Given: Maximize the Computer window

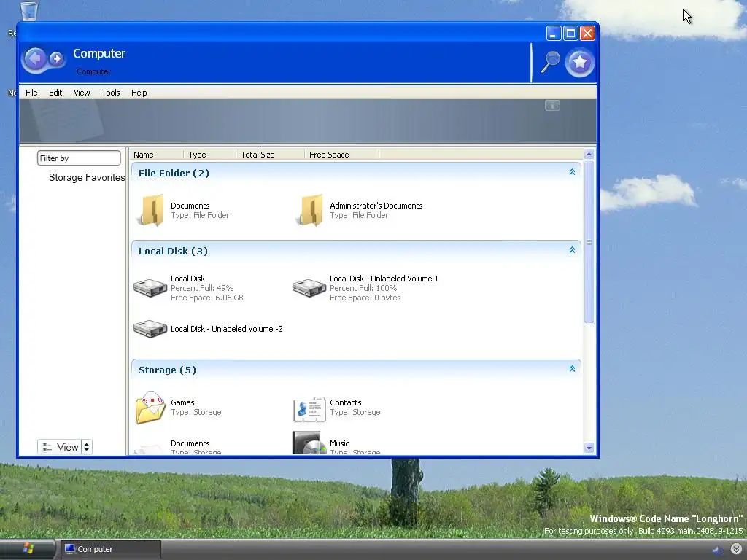Looking at the screenshot, I should pyautogui.click(x=570, y=33).
